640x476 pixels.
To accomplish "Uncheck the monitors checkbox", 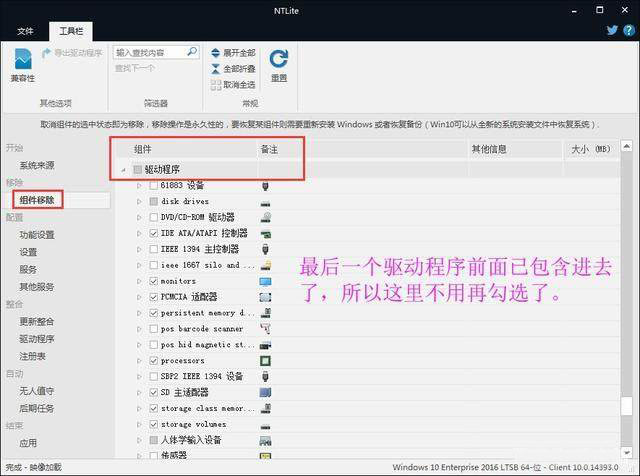I will [153, 281].
